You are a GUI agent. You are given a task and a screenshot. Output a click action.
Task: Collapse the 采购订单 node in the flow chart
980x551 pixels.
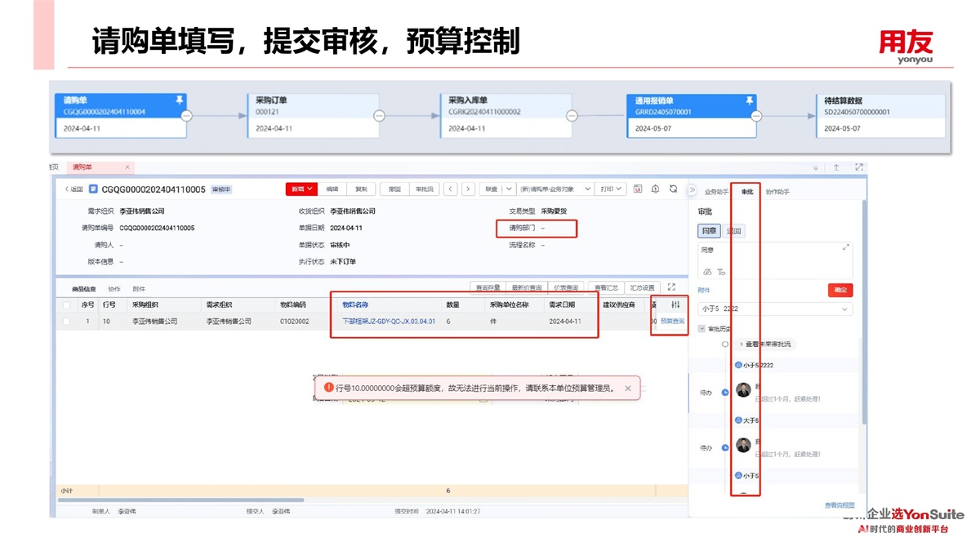pyautogui.click(x=379, y=116)
